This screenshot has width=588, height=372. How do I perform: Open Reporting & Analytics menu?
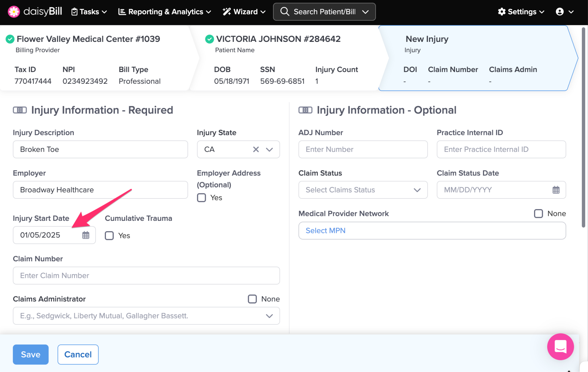click(165, 12)
